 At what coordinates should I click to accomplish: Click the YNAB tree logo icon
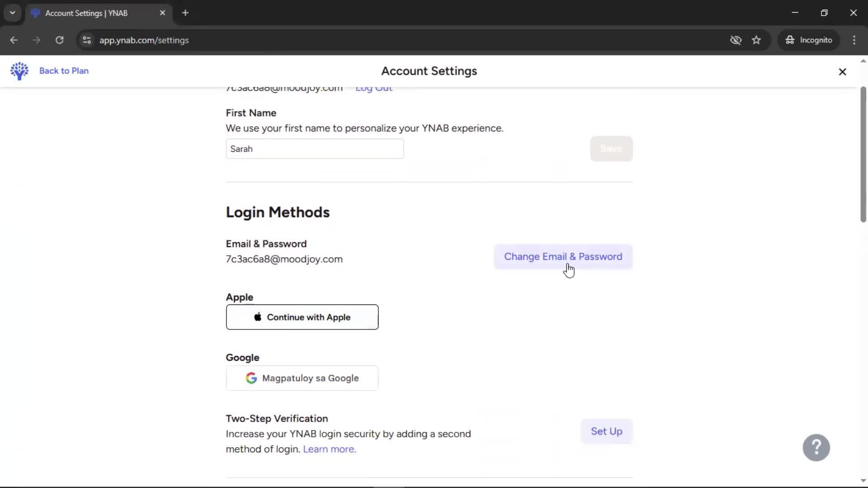(19, 71)
